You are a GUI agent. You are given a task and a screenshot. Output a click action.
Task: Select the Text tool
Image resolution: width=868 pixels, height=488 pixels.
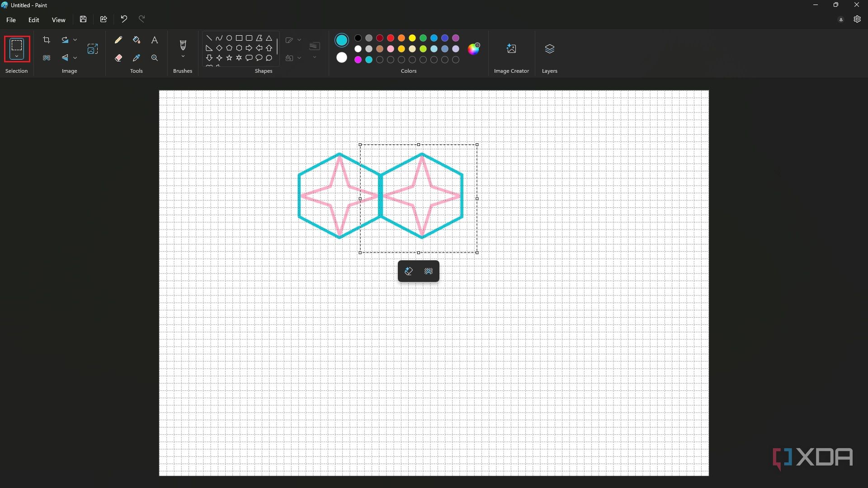(155, 40)
